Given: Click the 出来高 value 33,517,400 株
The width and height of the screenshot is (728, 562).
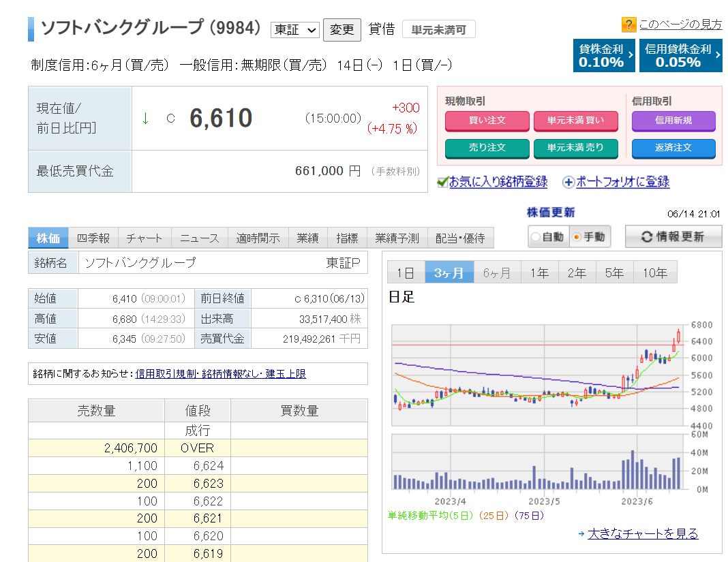Looking at the screenshot, I should [x=330, y=319].
